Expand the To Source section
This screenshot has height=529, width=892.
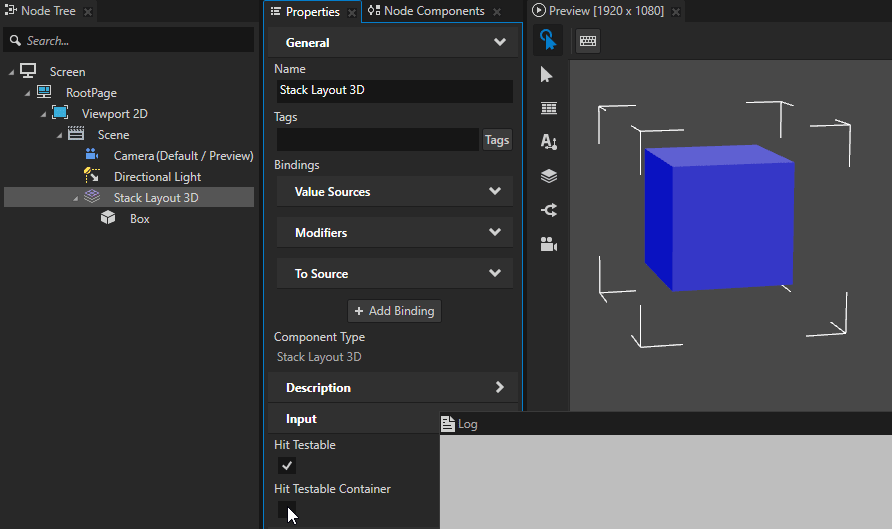[x=495, y=273]
